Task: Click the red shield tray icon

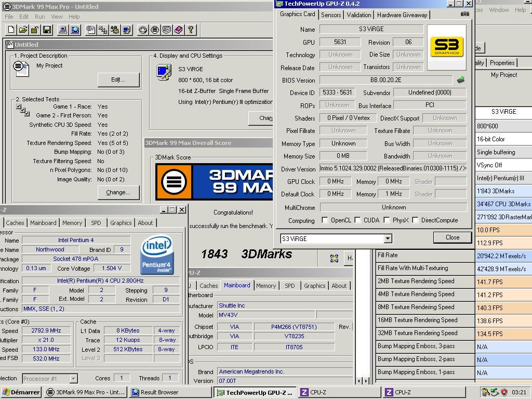Action: [x=504, y=392]
